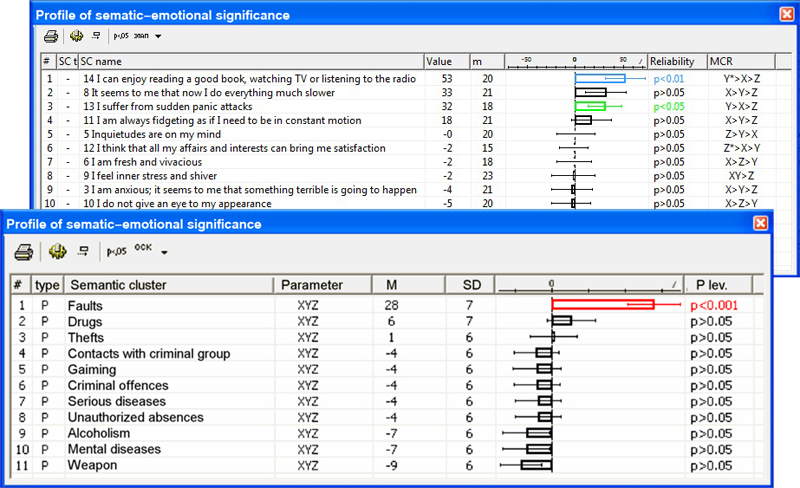Click the '#' column header in the front window
The height and width of the screenshot is (488, 800).
[21, 285]
